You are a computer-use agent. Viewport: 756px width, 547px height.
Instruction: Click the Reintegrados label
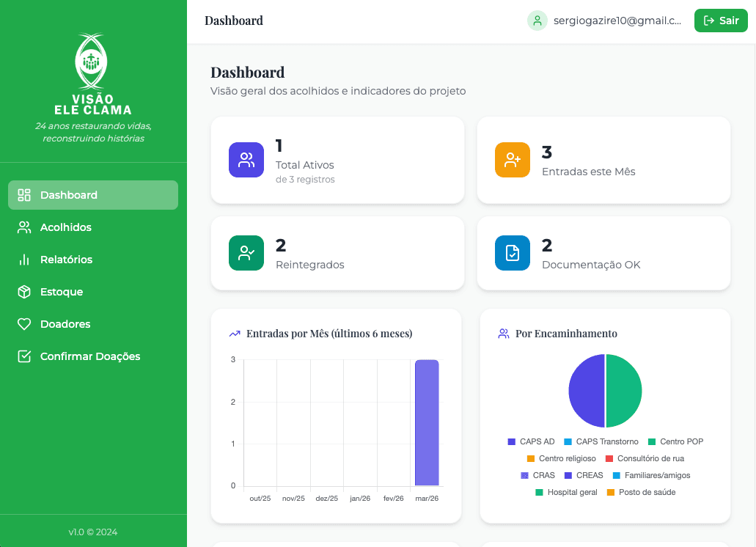310,265
